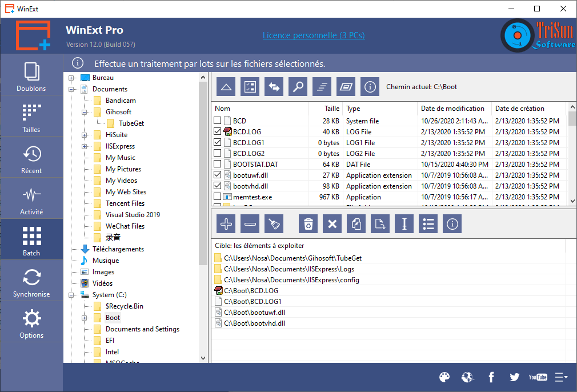
Task: Uncheck the bootuwf.dll checkbox
Action: (x=218, y=175)
